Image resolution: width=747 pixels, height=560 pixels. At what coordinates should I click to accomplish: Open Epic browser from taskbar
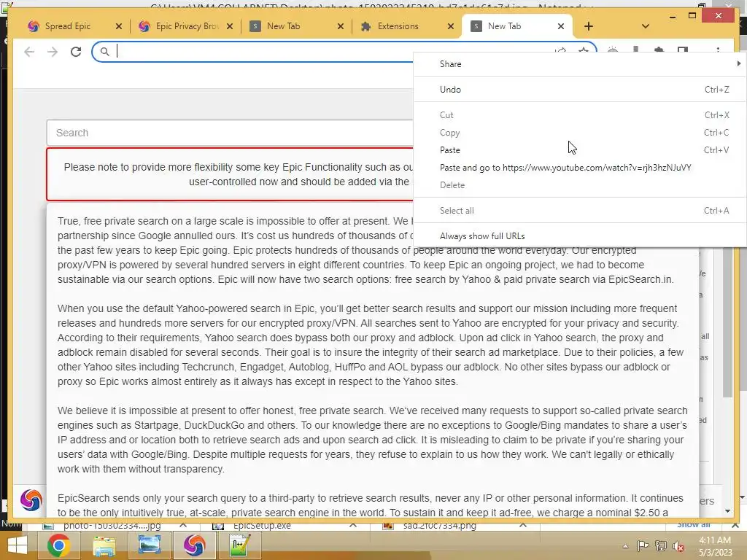click(194, 545)
